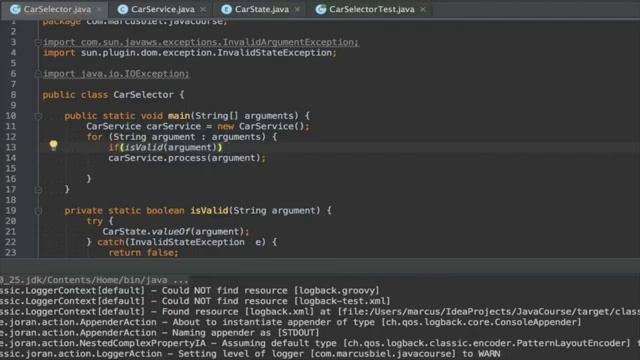Viewport: 640px width, 360px height.
Task: Click 'CarState.valueOf(argument);' on line 21
Action: coord(176,232)
